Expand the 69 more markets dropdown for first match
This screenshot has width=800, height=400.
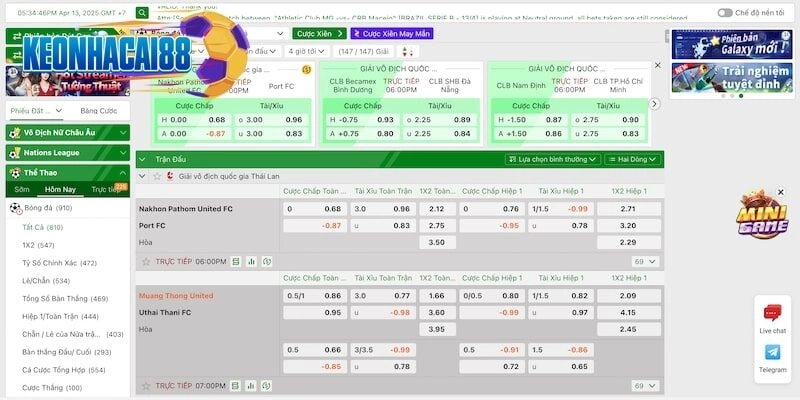[x=643, y=261]
